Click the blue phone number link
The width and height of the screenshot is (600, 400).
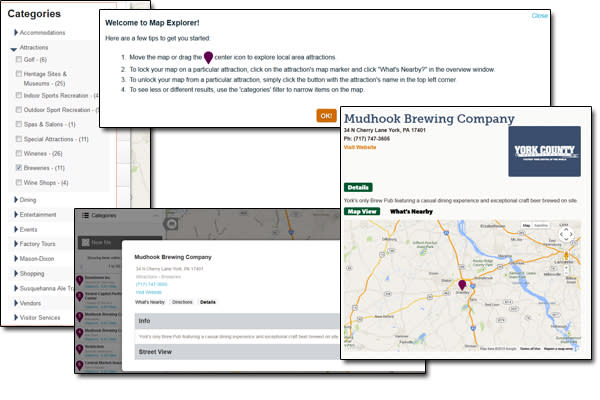(152, 284)
